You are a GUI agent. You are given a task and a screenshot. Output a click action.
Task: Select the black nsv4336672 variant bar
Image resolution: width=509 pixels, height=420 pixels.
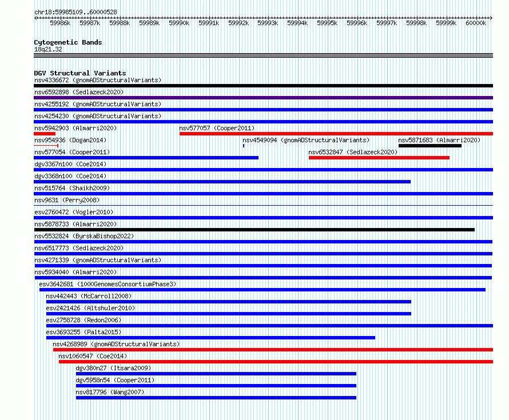263,86
